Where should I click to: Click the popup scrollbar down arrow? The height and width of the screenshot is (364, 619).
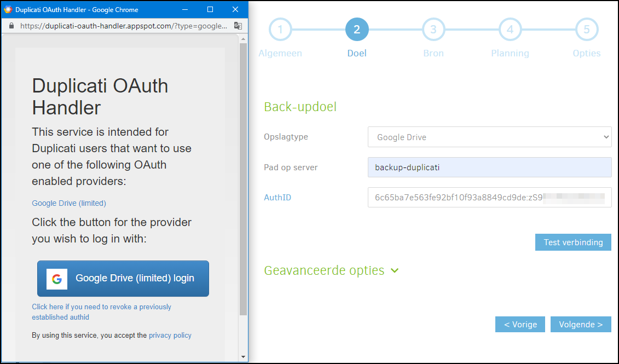(243, 357)
